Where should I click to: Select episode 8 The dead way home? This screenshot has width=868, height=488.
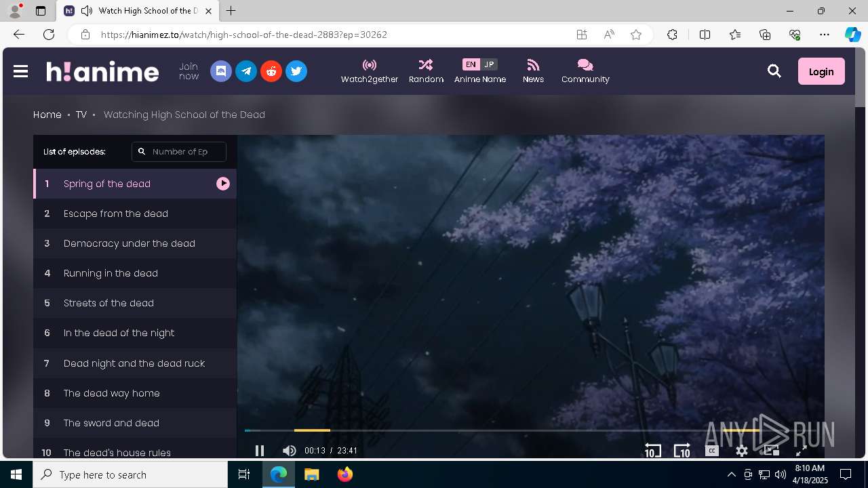pos(135,393)
